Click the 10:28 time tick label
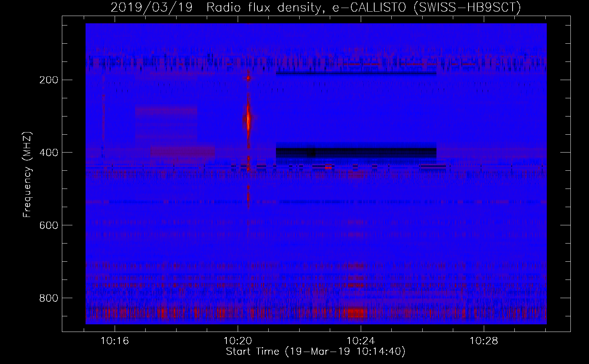589x364 pixels. 483,341
